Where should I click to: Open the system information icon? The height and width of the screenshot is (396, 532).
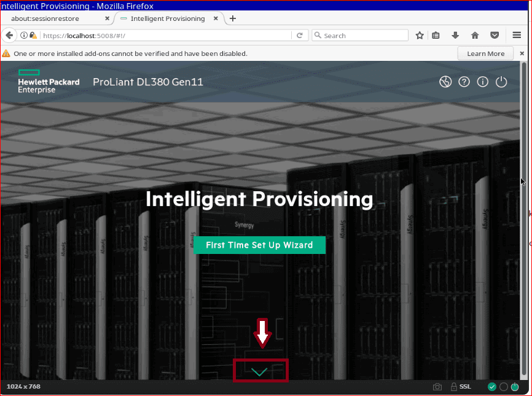[x=483, y=82]
